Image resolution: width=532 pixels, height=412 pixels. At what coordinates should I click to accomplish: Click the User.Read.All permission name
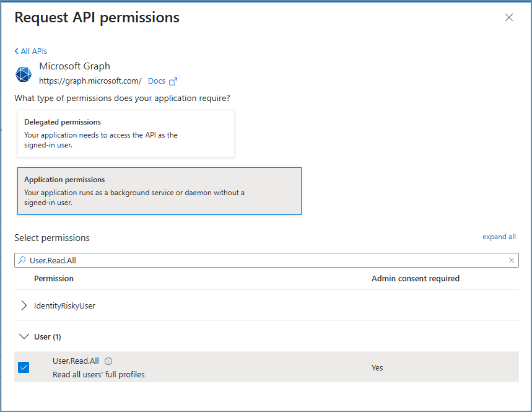point(76,361)
